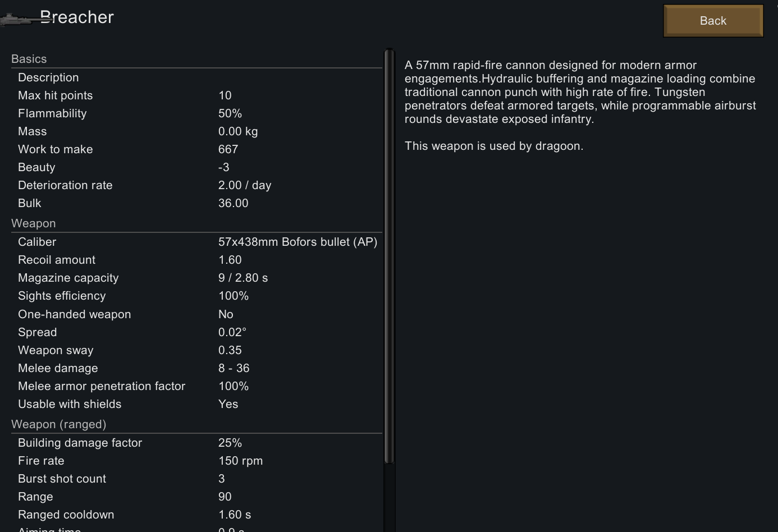Click the Caliber 57x438mm Bofors row

pos(196,242)
